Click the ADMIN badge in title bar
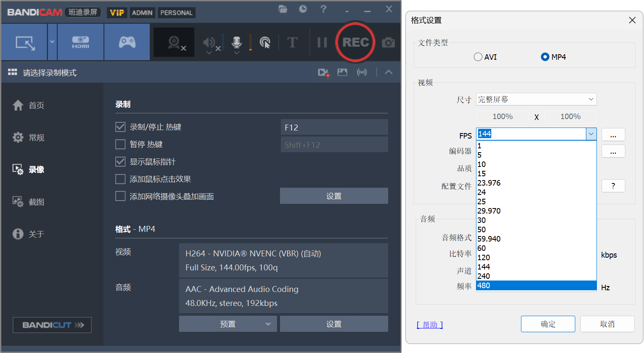This screenshot has width=644, height=353. coord(142,13)
